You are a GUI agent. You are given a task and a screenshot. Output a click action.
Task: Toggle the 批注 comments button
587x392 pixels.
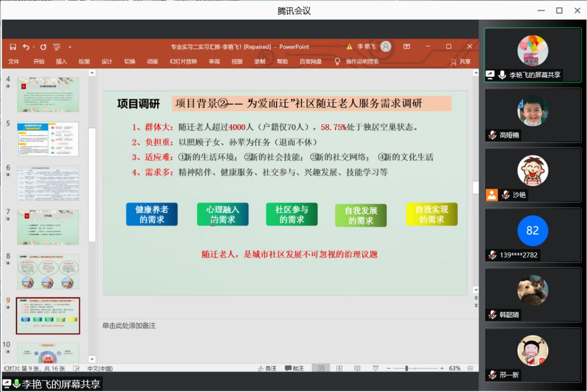(294, 369)
